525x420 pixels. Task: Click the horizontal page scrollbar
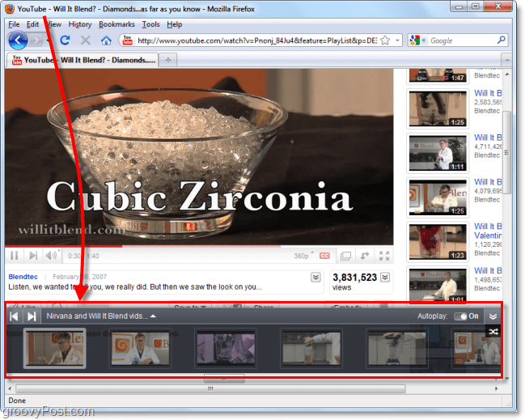210,388
